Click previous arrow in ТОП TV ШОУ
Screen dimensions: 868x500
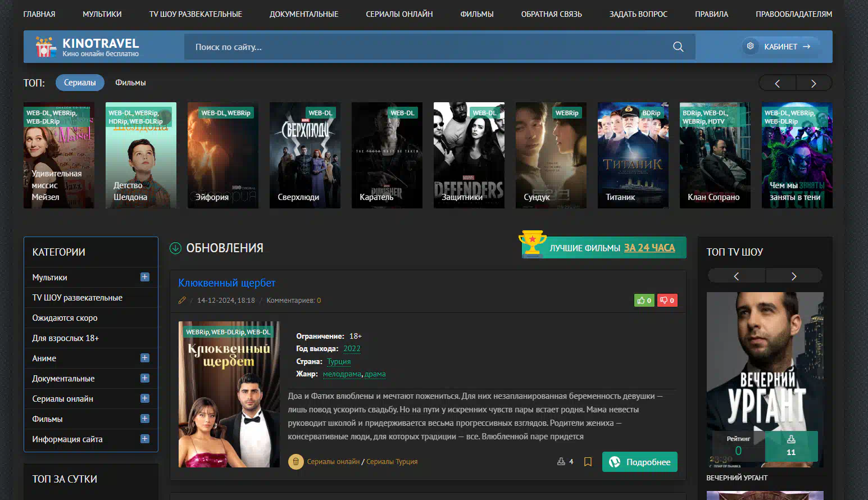736,276
